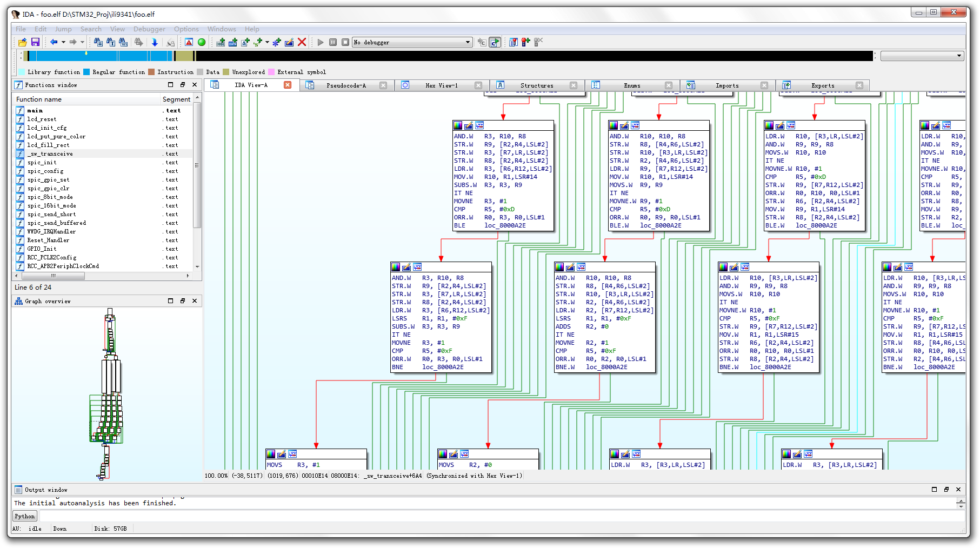Click the convert to data icon
Screen dimensions: 980x548
(x=233, y=42)
